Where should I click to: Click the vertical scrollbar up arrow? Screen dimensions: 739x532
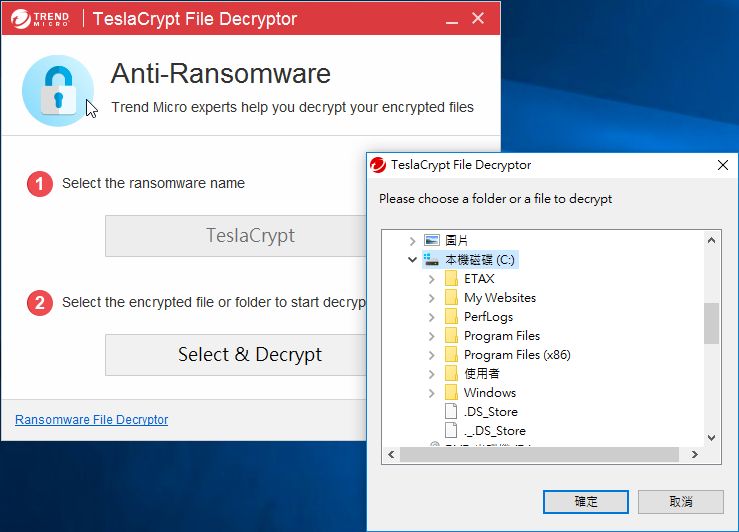pyautogui.click(x=712, y=240)
